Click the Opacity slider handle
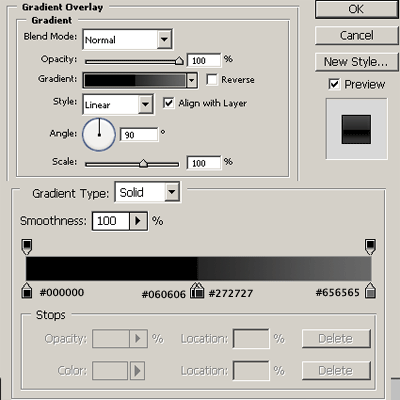Screen dimensions: 400x400 pyautogui.click(x=179, y=61)
